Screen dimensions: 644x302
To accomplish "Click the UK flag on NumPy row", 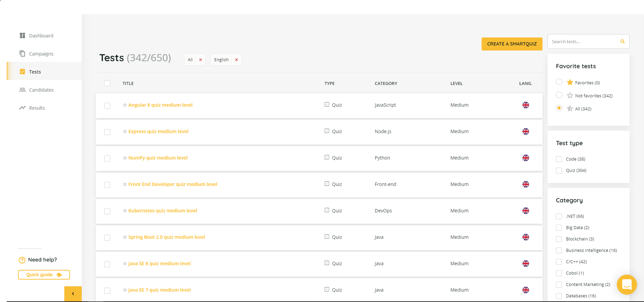I will point(525,158).
